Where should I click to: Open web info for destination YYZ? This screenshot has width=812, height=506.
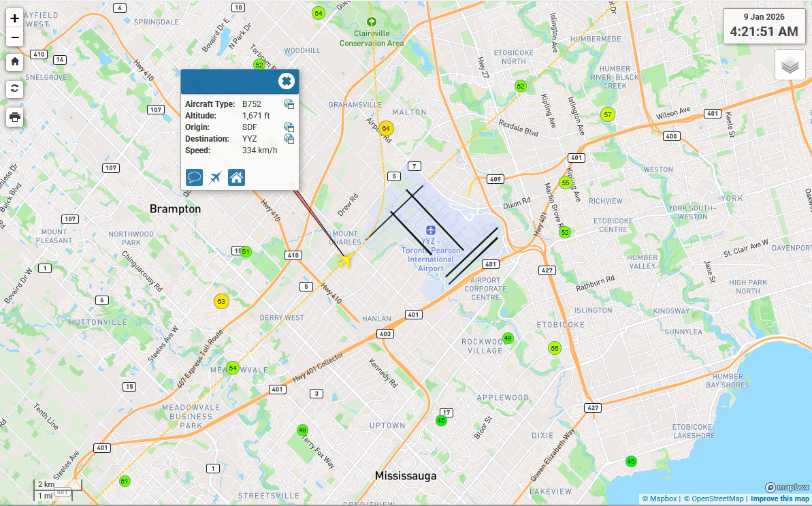[289, 139]
